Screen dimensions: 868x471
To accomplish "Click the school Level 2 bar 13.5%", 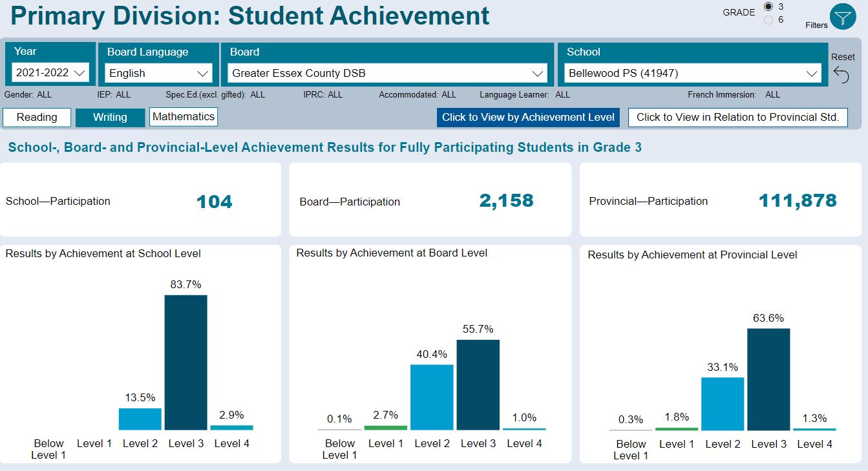I will point(140,419).
